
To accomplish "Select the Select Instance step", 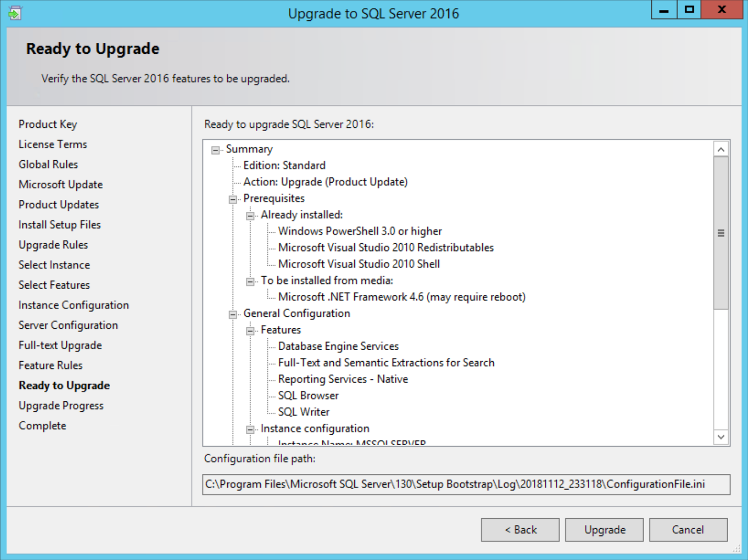I will [x=54, y=265].
